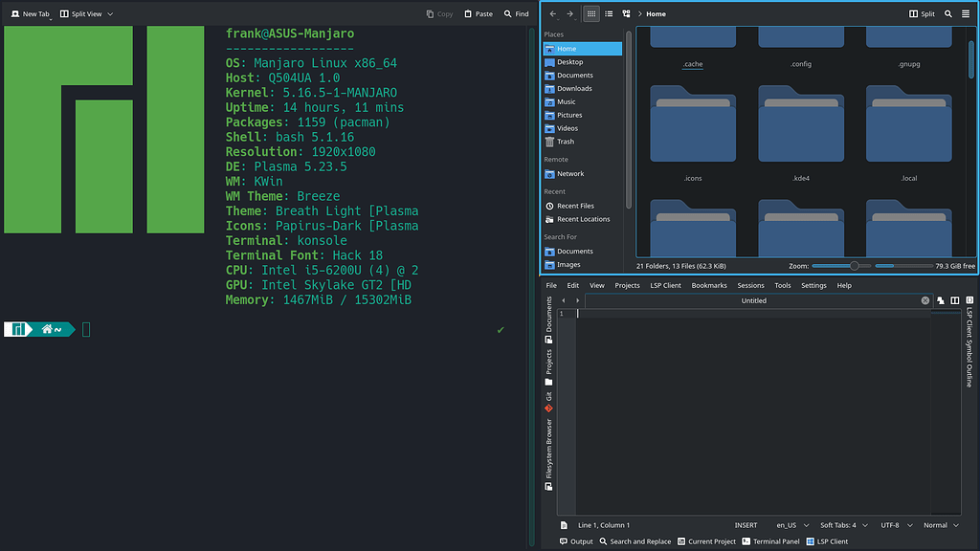This screenshot has height=551, width=980.
Task: Click Paste in Konsole's toolbar
Action: tap(477, 13)
